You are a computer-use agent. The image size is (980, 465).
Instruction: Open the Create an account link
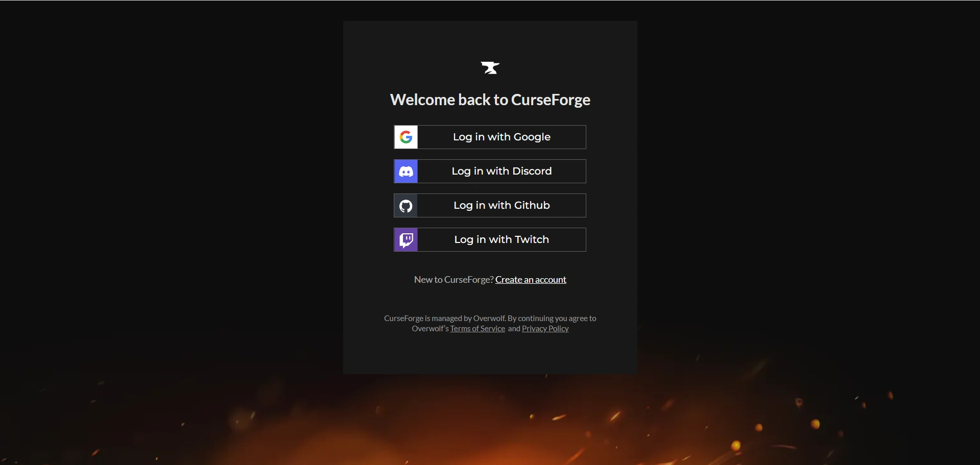coord(531,279)
